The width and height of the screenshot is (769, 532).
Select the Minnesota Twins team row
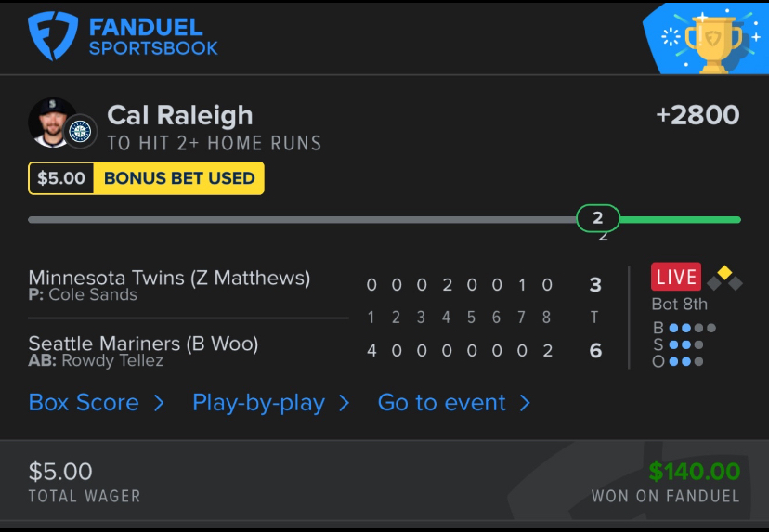[x=169, y=284]
